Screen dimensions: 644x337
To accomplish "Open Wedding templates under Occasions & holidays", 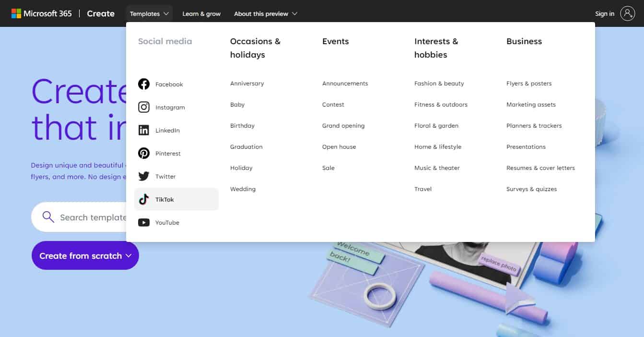I will click(x=243, y=189).
